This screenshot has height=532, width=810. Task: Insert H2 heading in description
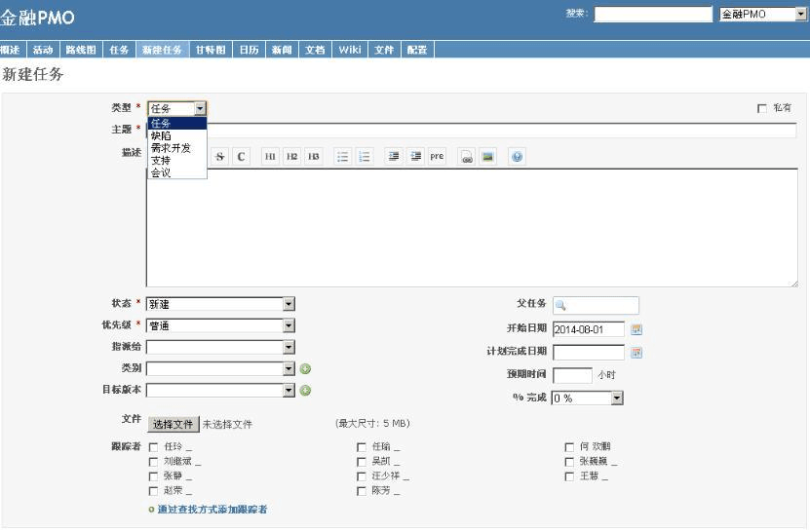click(291, 157)
